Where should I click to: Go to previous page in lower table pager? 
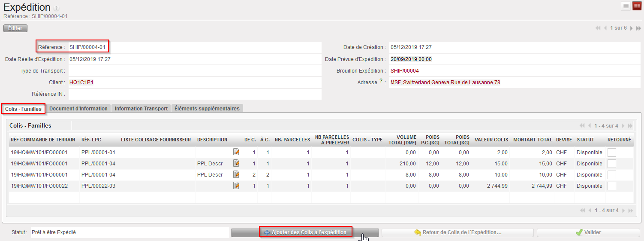tap(589, 210)
